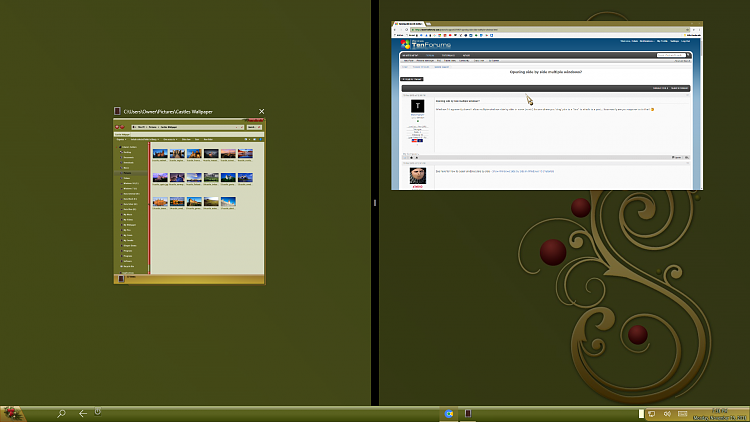Open the Notifications dropdown
750x422 pixels.
(x=647, y=41)
